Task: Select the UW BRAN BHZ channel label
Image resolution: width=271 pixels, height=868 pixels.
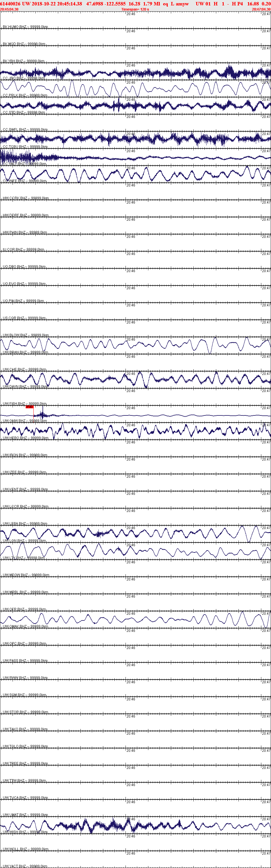Action: (x=26, y=352)
